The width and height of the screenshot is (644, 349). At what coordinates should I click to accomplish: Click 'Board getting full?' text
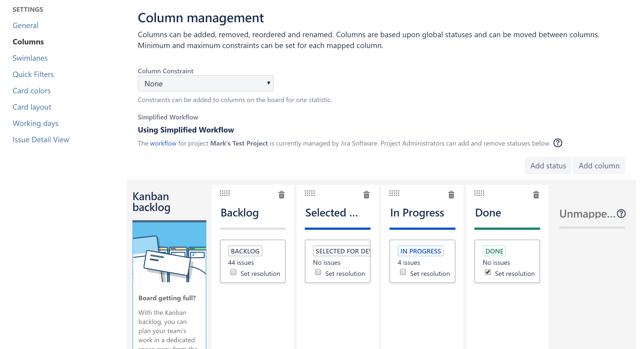tap(167, 298)
